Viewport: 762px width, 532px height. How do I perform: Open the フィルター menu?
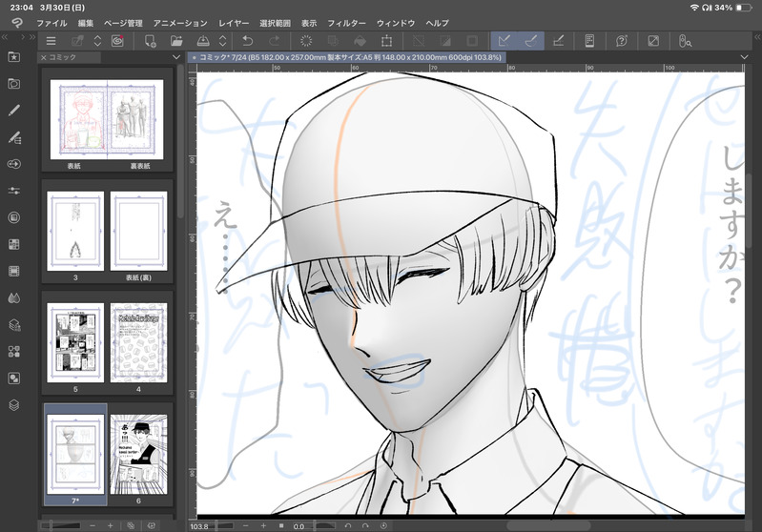coord(346,23)
